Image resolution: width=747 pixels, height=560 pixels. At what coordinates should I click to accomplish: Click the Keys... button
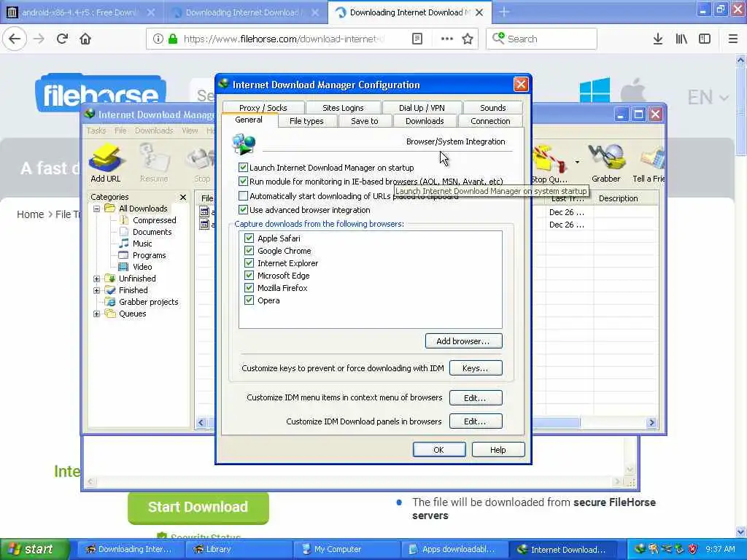(476, 368)
